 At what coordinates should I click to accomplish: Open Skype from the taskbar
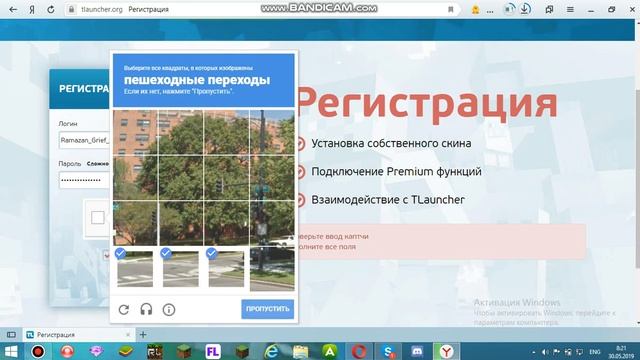pyautogui.click(x=388, y=351)
